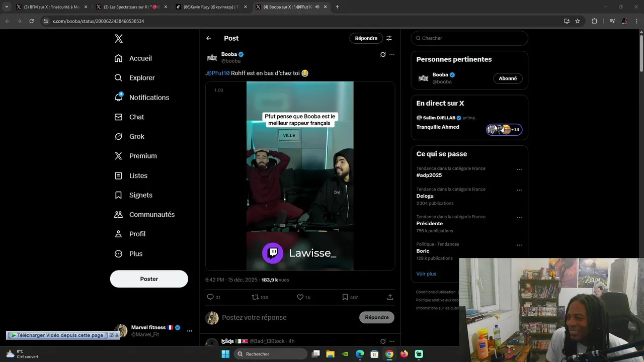Open Signets bookmarks
Image resolution: width=644 pixels, height=362 pixels.
pos(134,195)
